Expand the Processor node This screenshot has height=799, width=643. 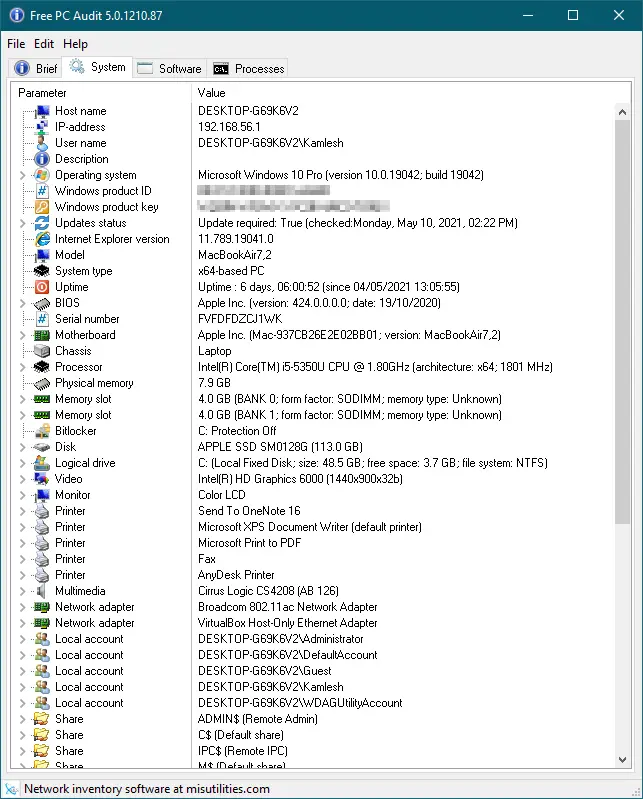pyautogui.click(x=22, y=367)
